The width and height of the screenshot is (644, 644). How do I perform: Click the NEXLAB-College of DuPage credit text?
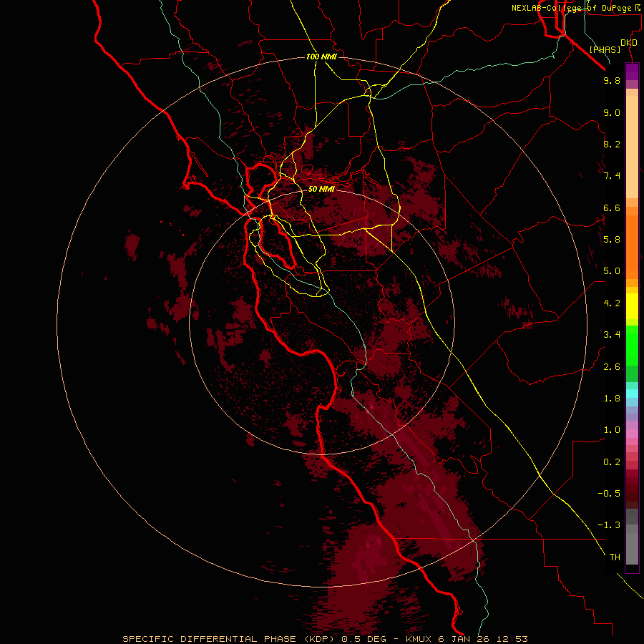tap(571, 8)
